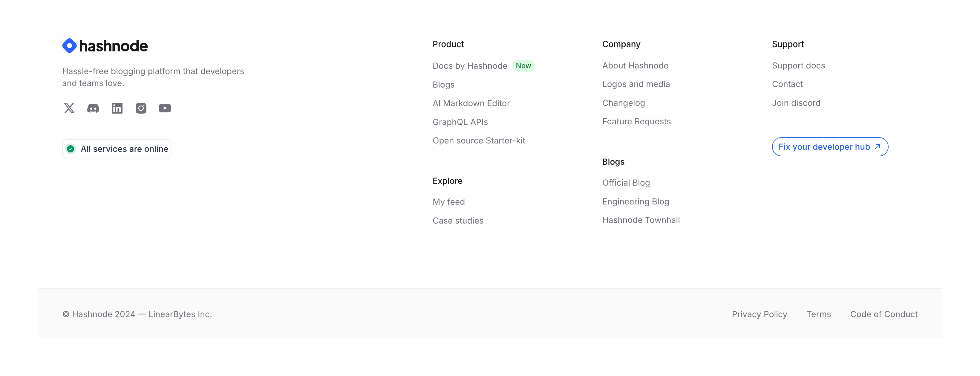Open the YouTube social icon
The height and width of the screenshot is (376, 980).
pos(165,108)
